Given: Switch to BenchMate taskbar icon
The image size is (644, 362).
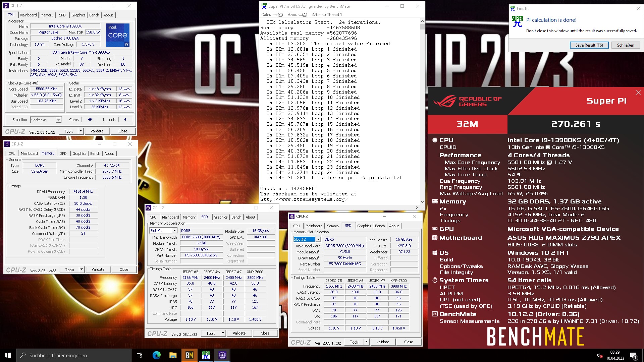Looking at the screenshot, I should pos(189,355).
